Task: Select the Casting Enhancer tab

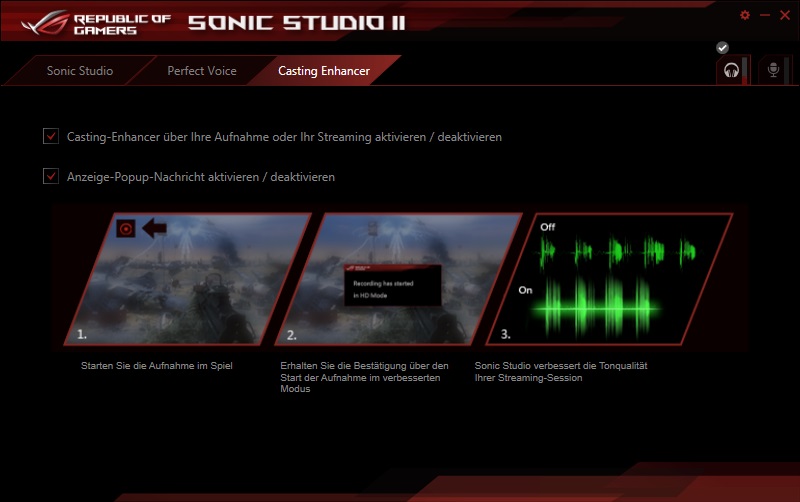Action: pyautogui.click(x=323, y=71)
